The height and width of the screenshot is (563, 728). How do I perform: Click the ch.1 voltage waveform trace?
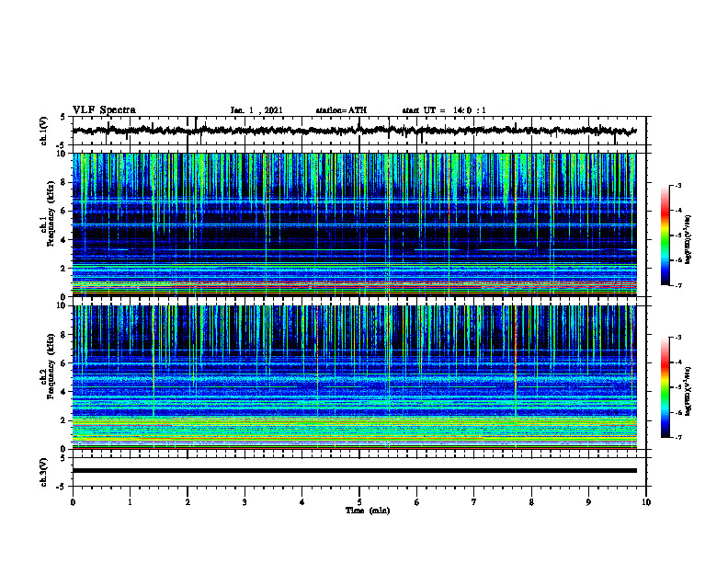click(354, 131)
